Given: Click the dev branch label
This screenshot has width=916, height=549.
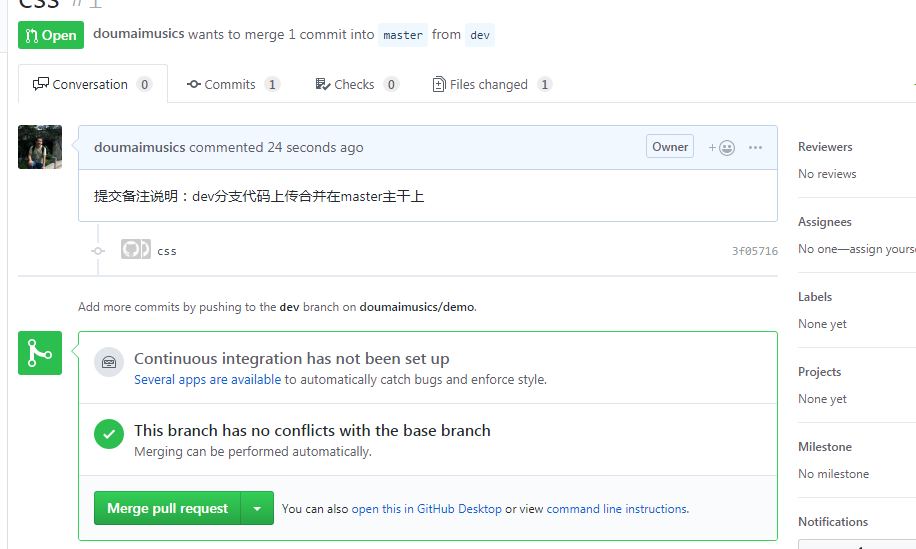Looking at the screenshot, I should tap(480, 35).
